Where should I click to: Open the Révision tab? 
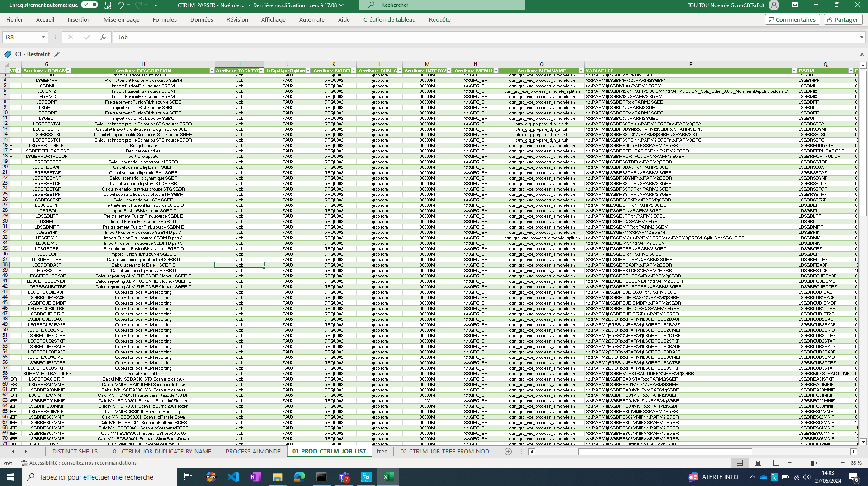[x=237, y=19]
